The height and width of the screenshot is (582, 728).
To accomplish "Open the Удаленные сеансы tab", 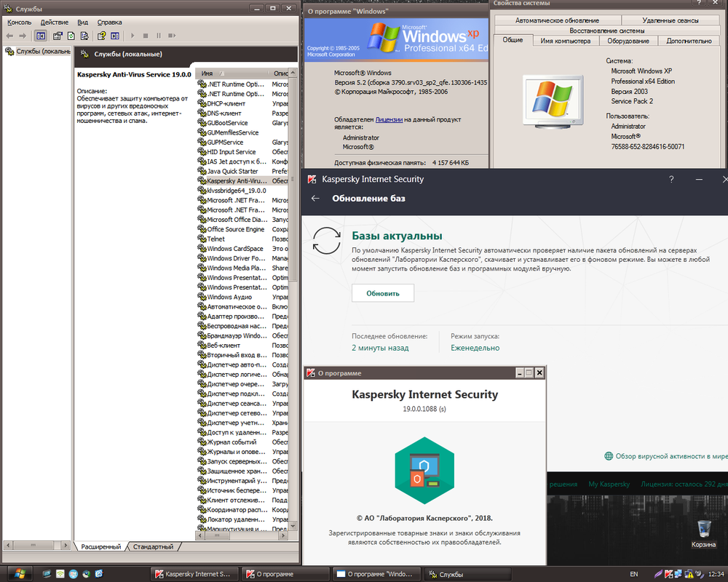I will coord(670,20).
